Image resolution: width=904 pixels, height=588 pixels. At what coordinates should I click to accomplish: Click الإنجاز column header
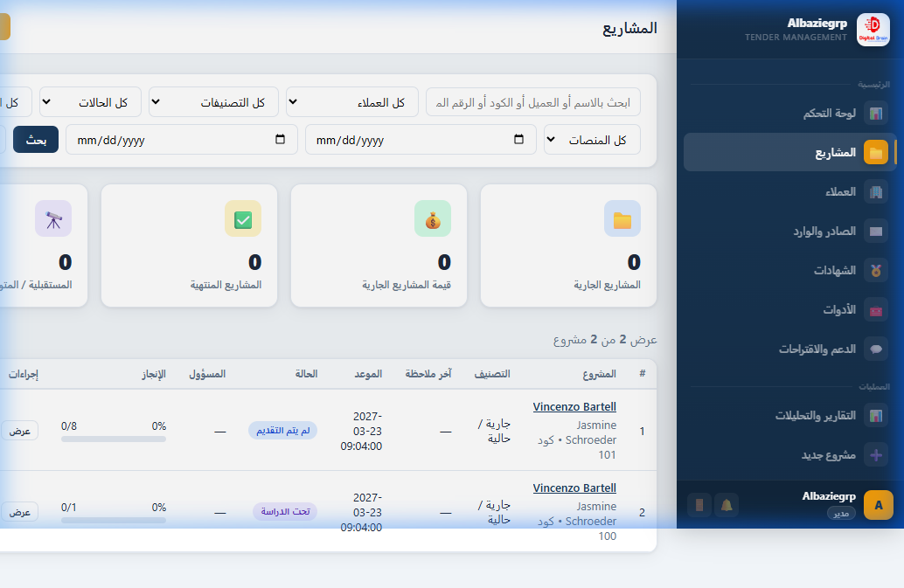[x=154, y=374]
